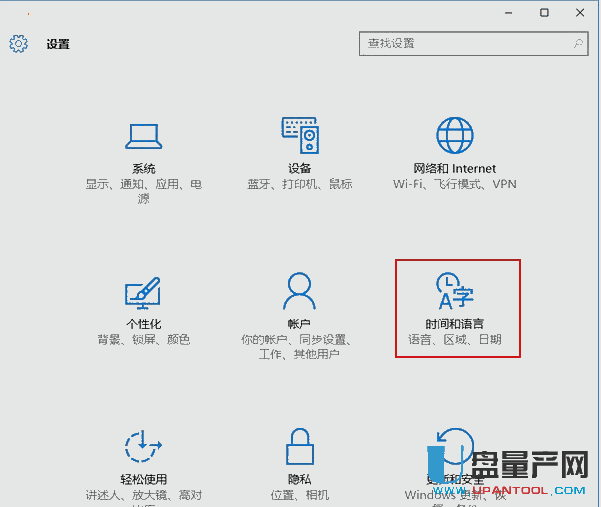Click the 隐私 padlock icon
Image resolution: width=601 pixels, height=507 pixels.
(299, 447)
